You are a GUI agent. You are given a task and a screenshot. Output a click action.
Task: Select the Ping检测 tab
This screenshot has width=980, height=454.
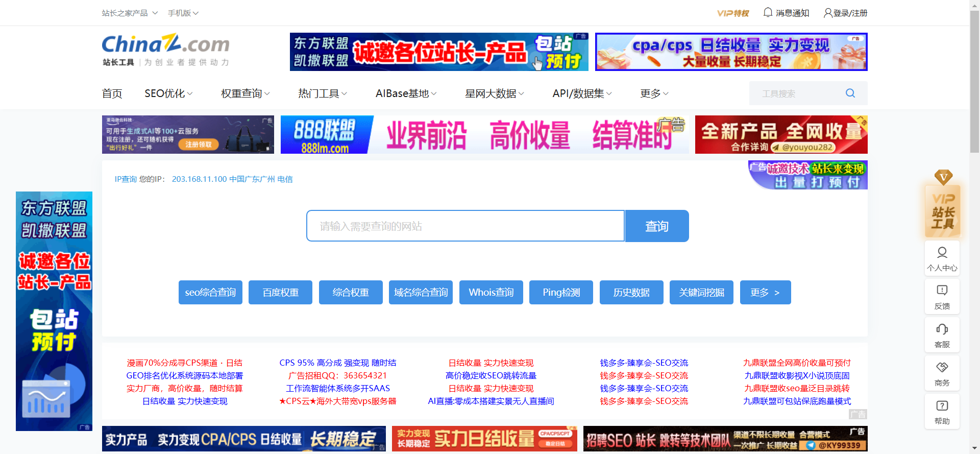pos(561,292)
